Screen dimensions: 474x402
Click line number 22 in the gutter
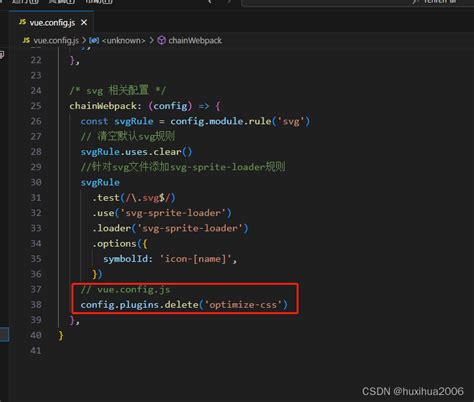pos(36,60)
